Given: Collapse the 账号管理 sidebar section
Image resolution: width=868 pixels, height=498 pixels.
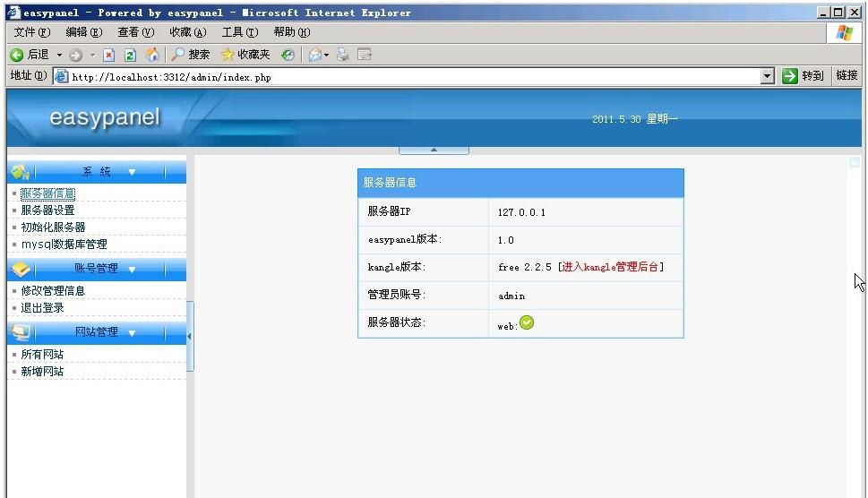Looking at the screenshot, I should pyautogui.click(x=132, y=270).
